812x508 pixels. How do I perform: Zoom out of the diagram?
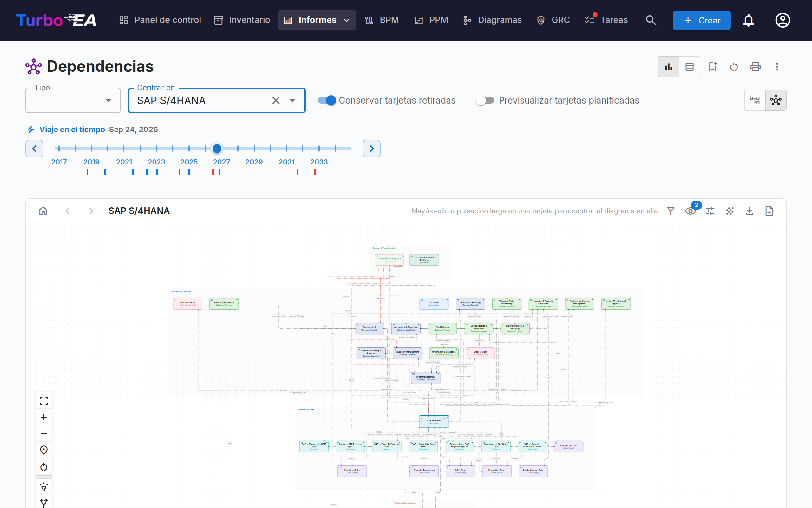pyautogui.click(x=44, y=434)
